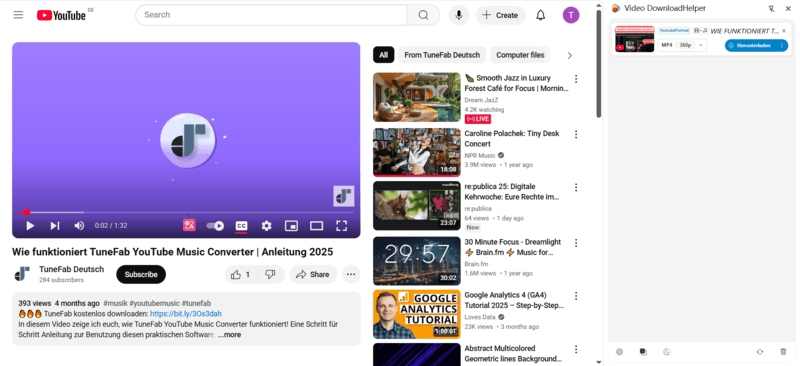Viewport: 800px width, 366px height.
Task: Open player settings gear
Action: tap(266, 226)
